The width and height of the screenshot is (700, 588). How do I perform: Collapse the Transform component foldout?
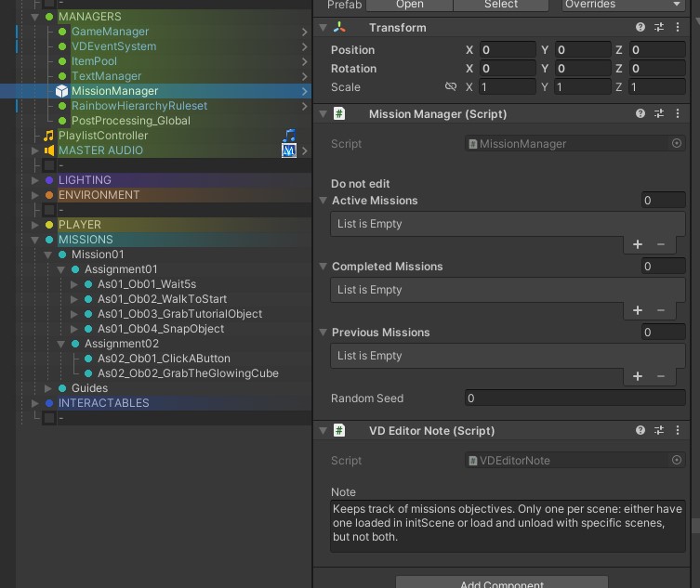tap(323, 28)
